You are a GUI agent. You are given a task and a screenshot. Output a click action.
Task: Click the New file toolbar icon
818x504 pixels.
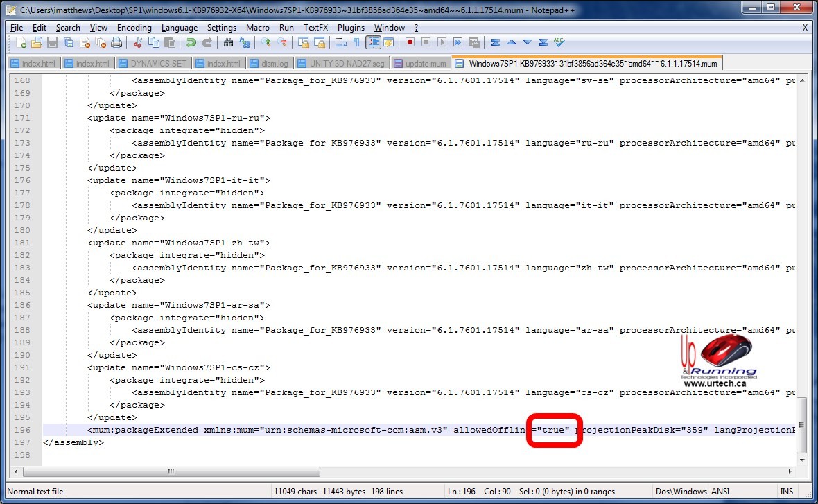click(21, 42)
